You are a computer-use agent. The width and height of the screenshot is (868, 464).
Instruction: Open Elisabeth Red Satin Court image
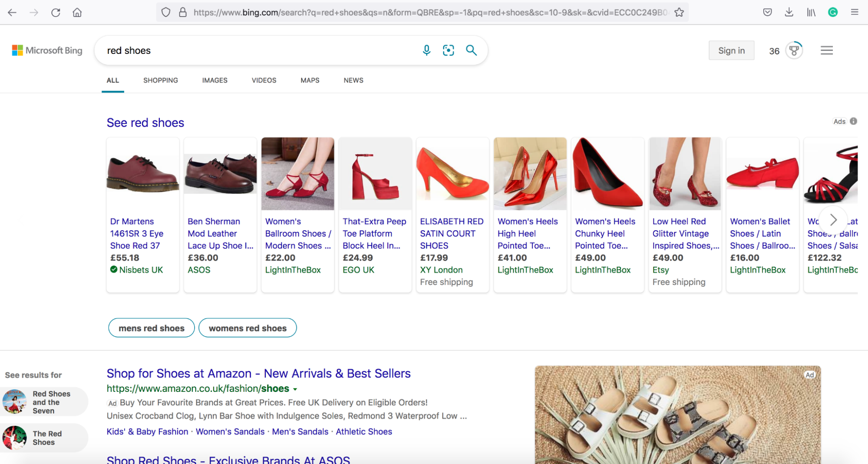point(453,174)
